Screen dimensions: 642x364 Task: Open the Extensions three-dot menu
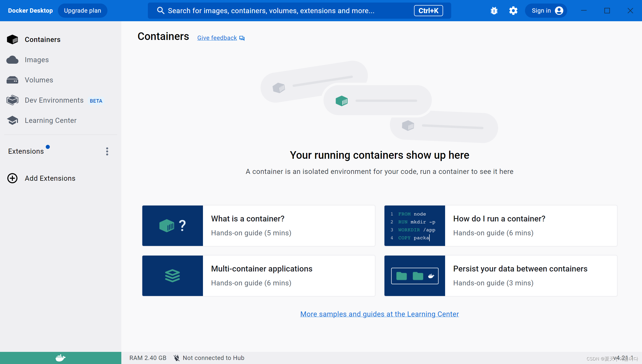pos(107,151)
